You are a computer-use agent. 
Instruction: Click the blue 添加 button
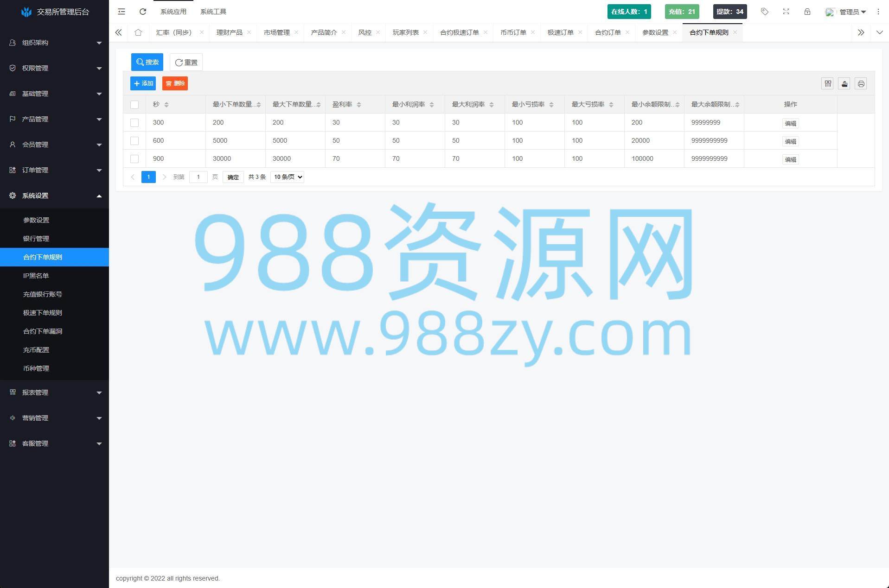(x=143, y=83)
